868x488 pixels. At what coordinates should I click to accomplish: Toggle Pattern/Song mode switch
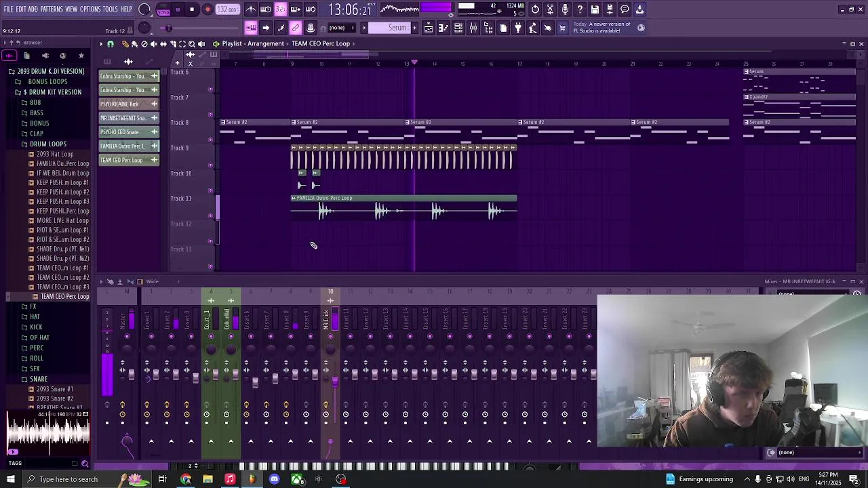pyautogui.click(x=163, y=9)
